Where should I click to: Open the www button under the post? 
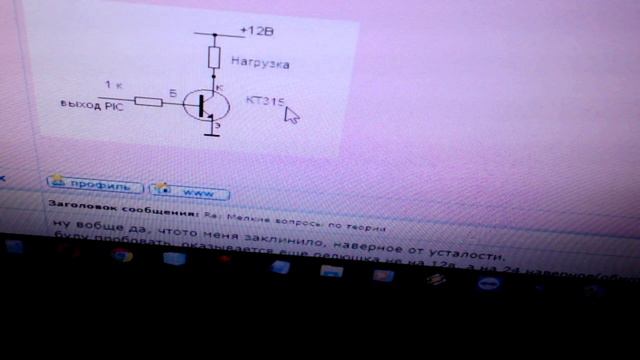click(189, 192)
